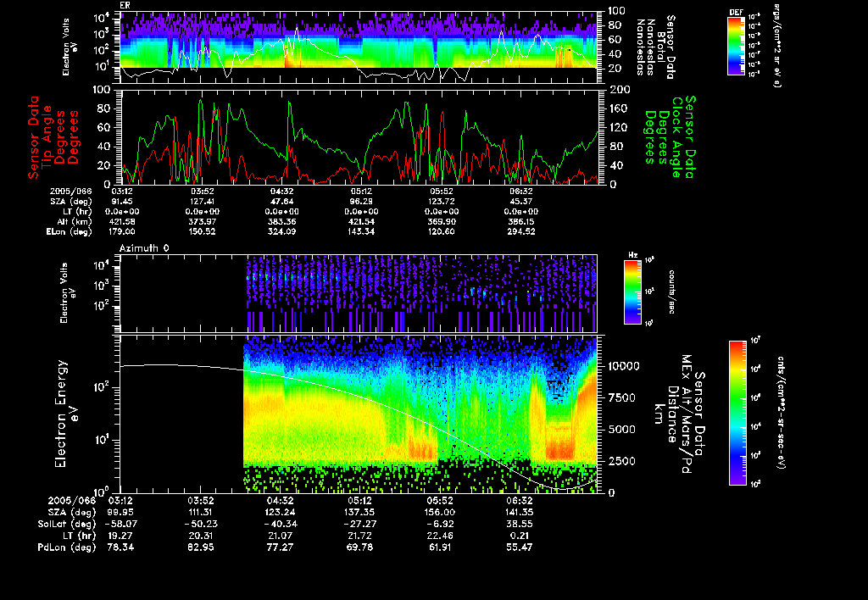Click the 160 tick on clock angle axis
868x600 pixels.
click(x=618, y=108)
